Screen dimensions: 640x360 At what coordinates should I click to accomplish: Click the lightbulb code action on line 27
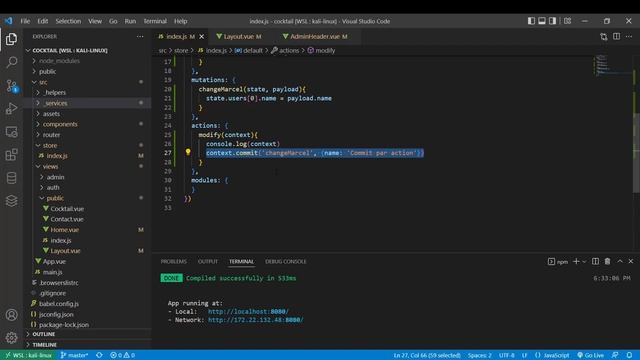(x=188, y=152)
